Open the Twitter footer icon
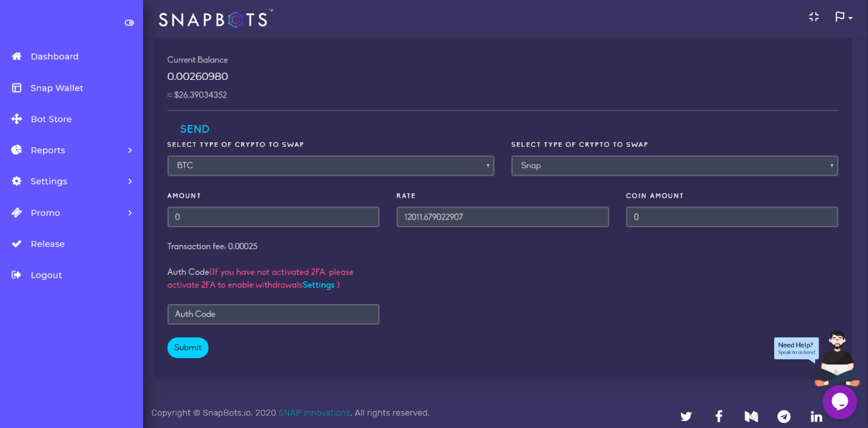The width and height of the screenshot is (868, 428). tap(686, 416)
